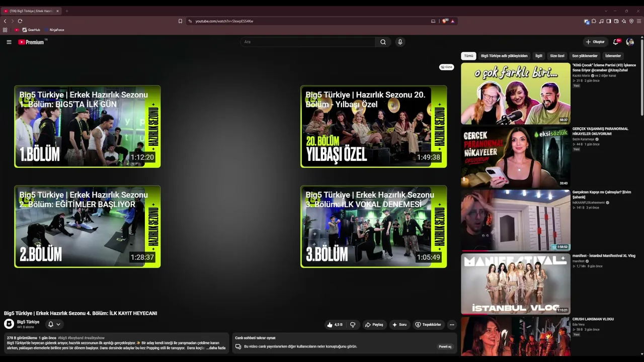Open the apps grid in bookmarks bar
This screenshot has width=644, height=362.
[5, 30]
